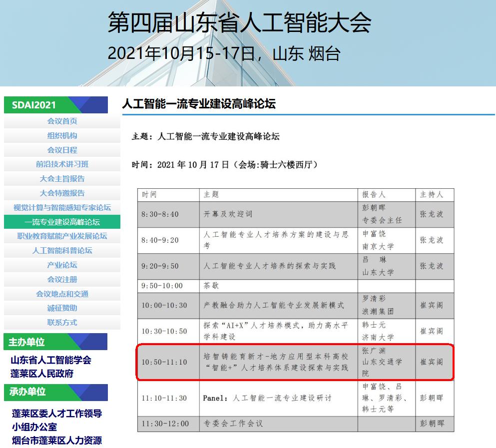Go to 会议注册 page
Viewport: 496px width, 448px height.
click(x=62, y=280)
